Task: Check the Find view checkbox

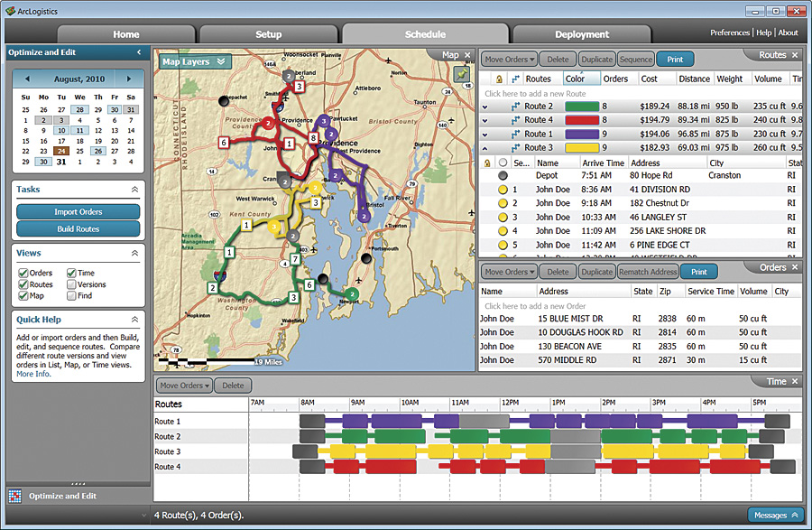Action: [x=71, y=295]
